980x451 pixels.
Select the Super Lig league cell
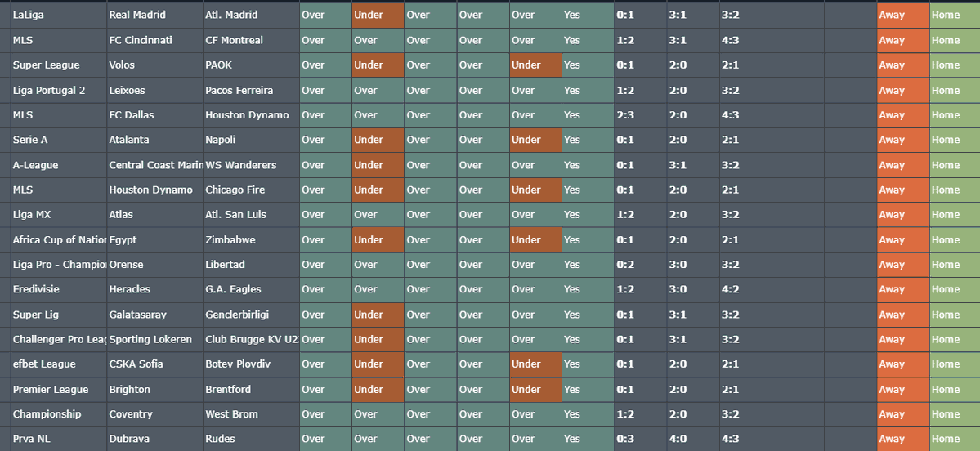pos(59,315)
